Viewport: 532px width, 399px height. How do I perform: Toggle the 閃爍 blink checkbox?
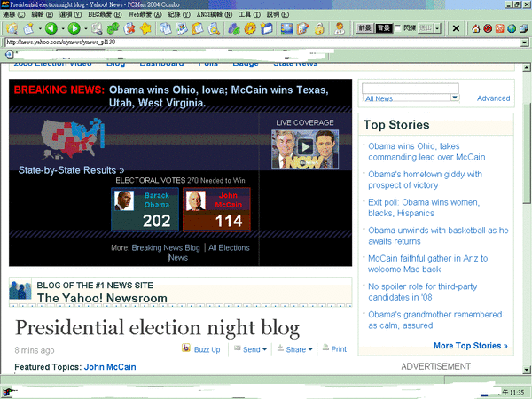coord(398,28)
